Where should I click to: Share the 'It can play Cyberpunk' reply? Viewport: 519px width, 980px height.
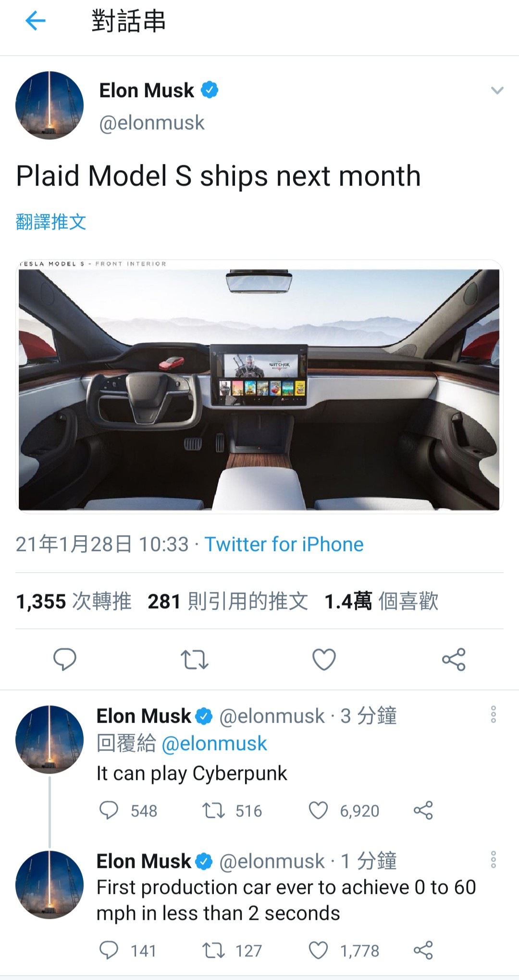point(423,810)
